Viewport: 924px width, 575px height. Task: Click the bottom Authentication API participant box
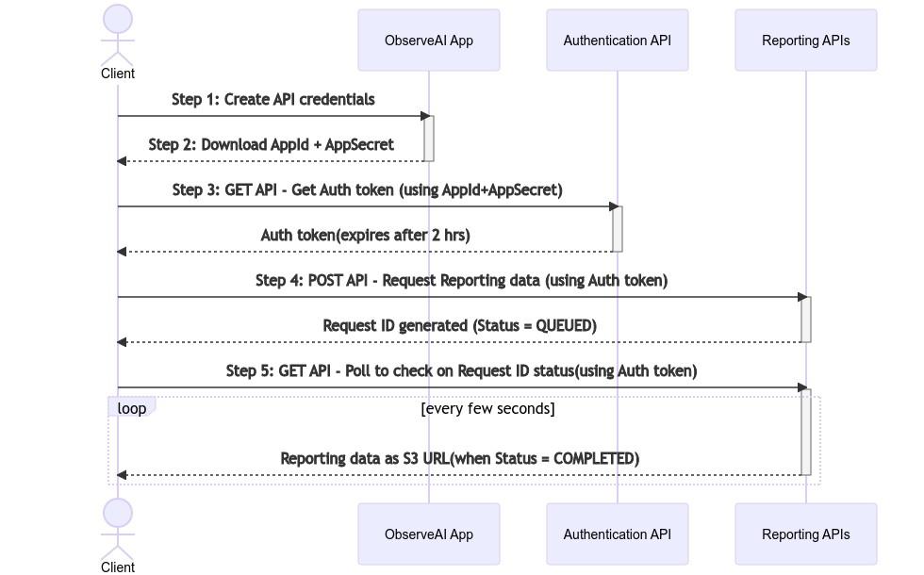pos(618,534)
